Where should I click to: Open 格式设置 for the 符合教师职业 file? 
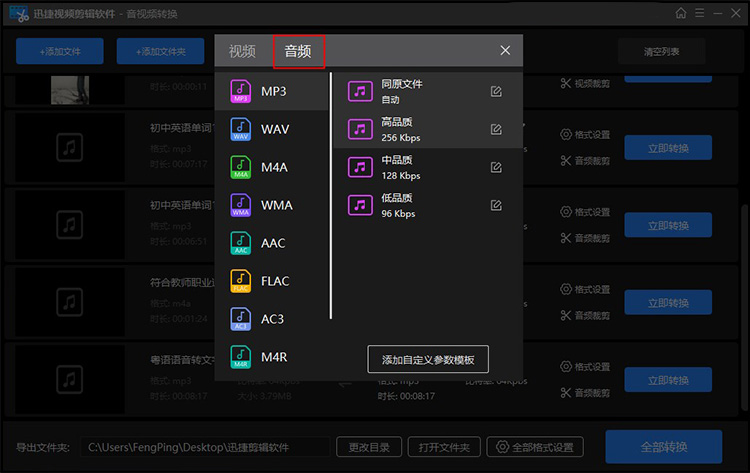pyautogui.click(x=585, y=289)
